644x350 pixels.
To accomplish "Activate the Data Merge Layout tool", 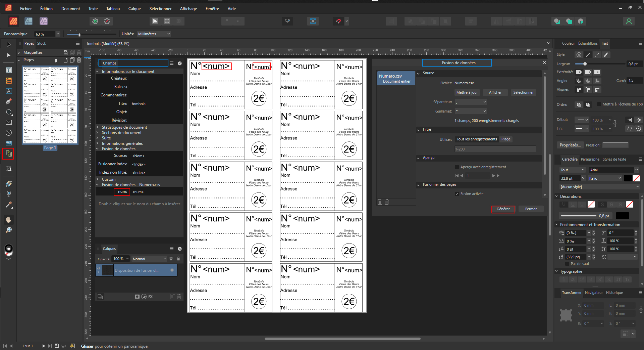I will 8,154.
